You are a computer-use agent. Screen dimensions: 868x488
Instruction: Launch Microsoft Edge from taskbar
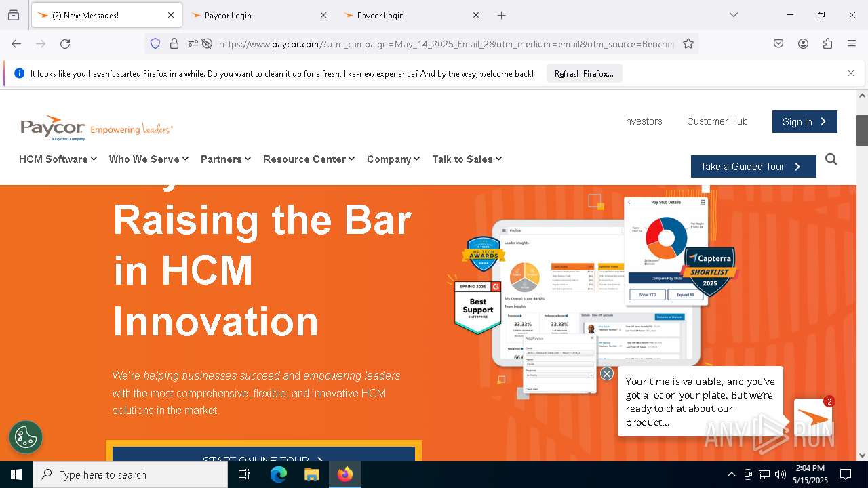[x=279, y=474]
